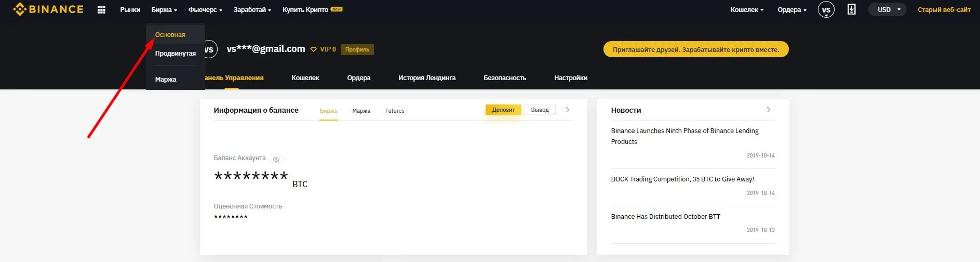Click the vs***@gmail.com account email
Image resolution: width=980 pixels, height=262 pixels.
266,49
